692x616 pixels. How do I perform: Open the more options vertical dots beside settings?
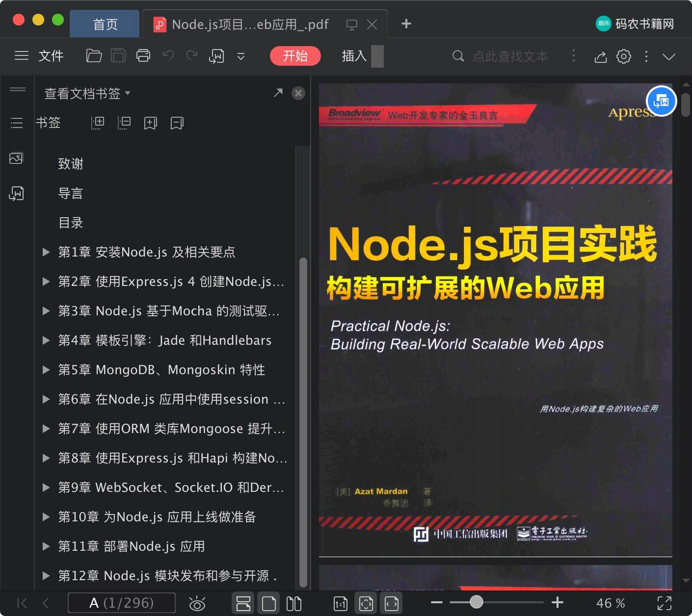coord(646,56)
